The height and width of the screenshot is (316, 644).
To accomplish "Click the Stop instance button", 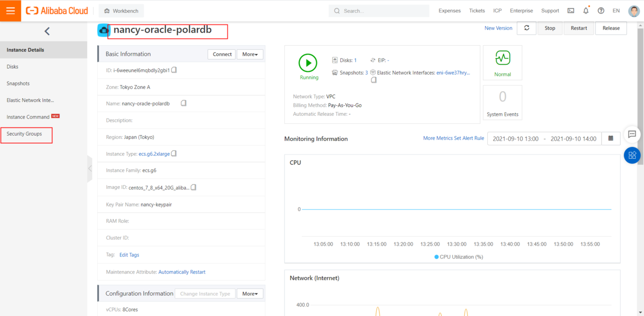I will (x=550, y=28).
